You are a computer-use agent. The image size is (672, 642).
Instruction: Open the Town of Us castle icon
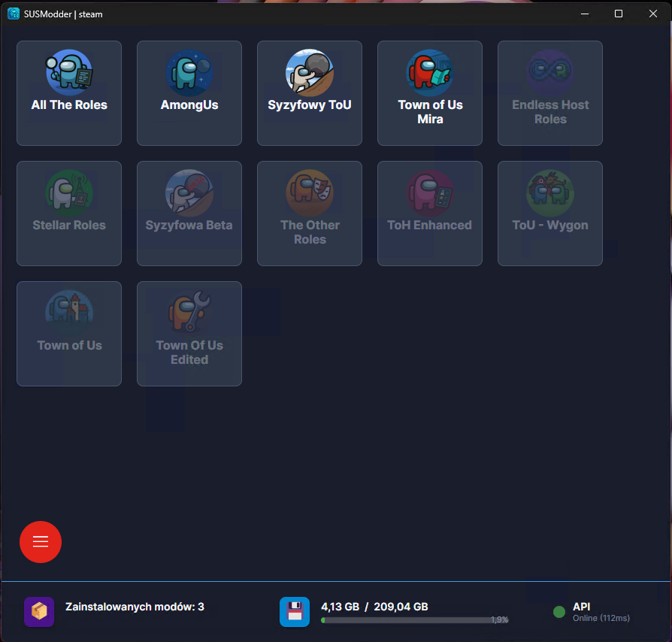(69, 313)
